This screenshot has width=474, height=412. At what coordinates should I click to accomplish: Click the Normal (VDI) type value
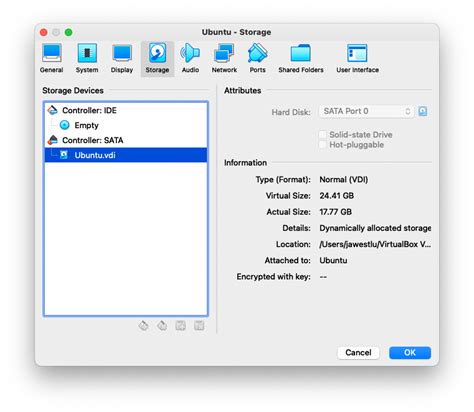[x=344, y=180]
